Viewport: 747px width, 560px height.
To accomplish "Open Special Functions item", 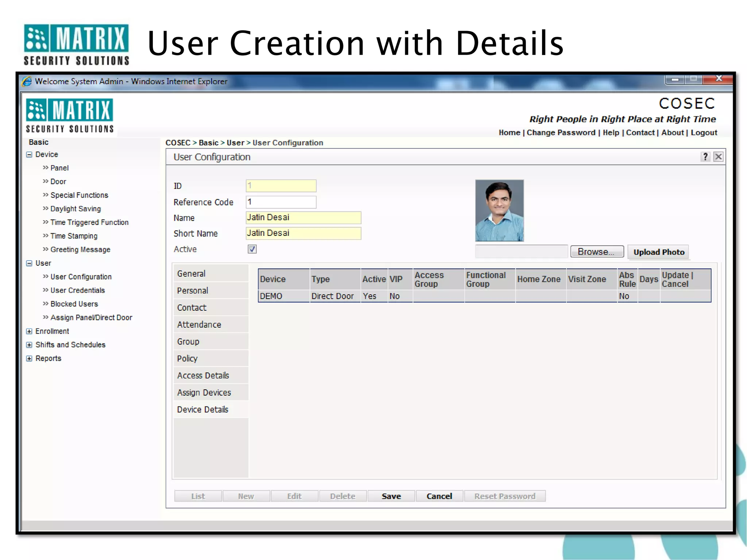I will point(80,195).
